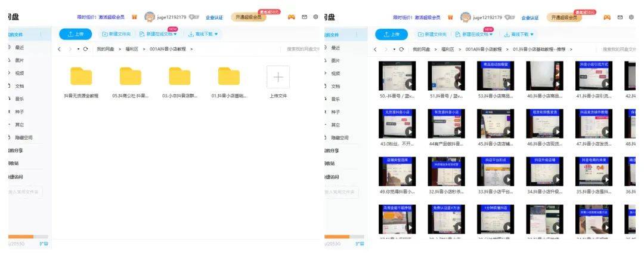644x258 pixels.
Task: Click the search box in the right window
Action: pyautogui.click(x=619, y=49)
